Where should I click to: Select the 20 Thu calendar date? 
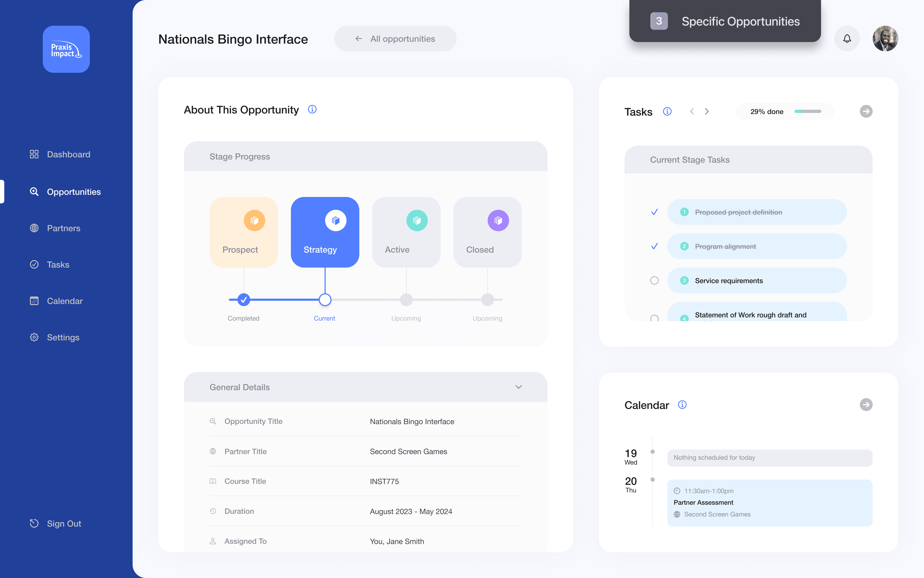tap(631, 485)
